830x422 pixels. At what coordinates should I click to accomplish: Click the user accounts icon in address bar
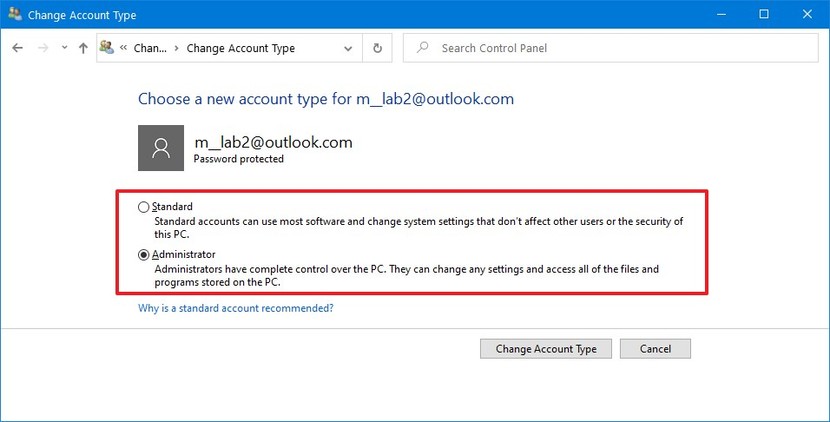coord(106,47)
